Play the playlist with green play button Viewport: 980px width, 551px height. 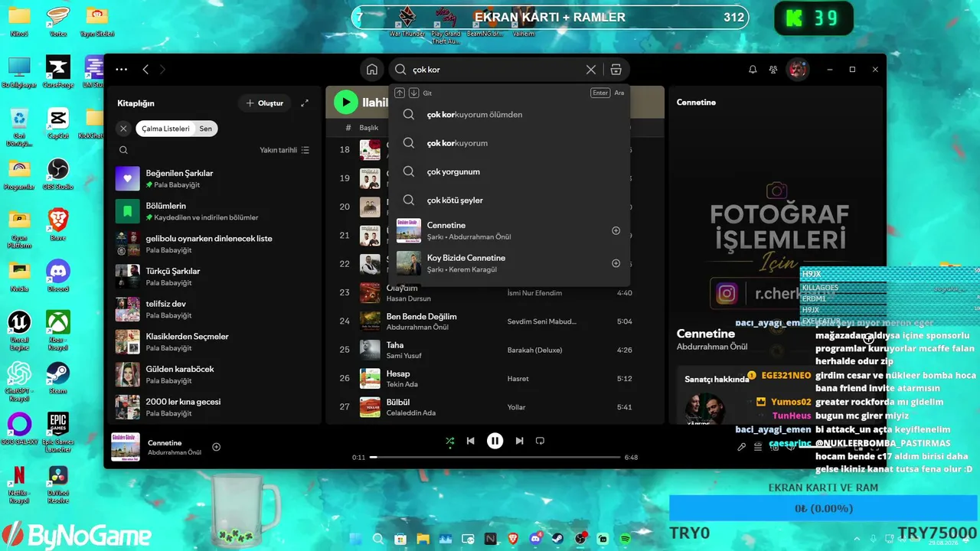pyautogui.click(x=346, y=102)
